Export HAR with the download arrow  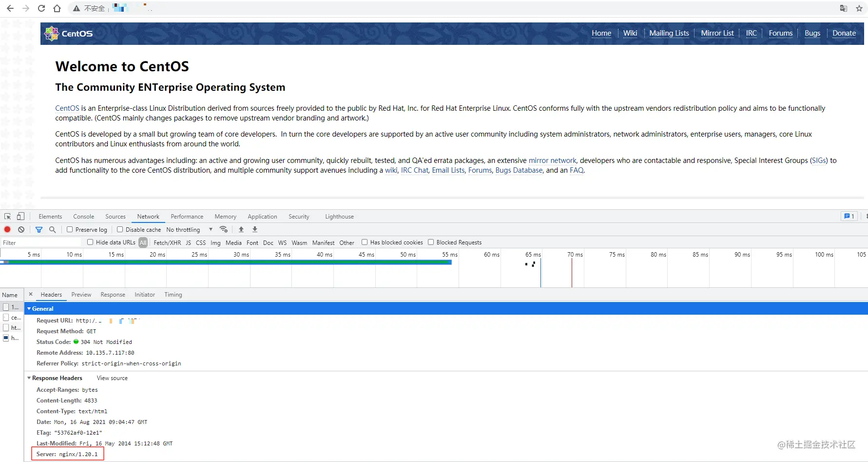click(x=255, y=229)
